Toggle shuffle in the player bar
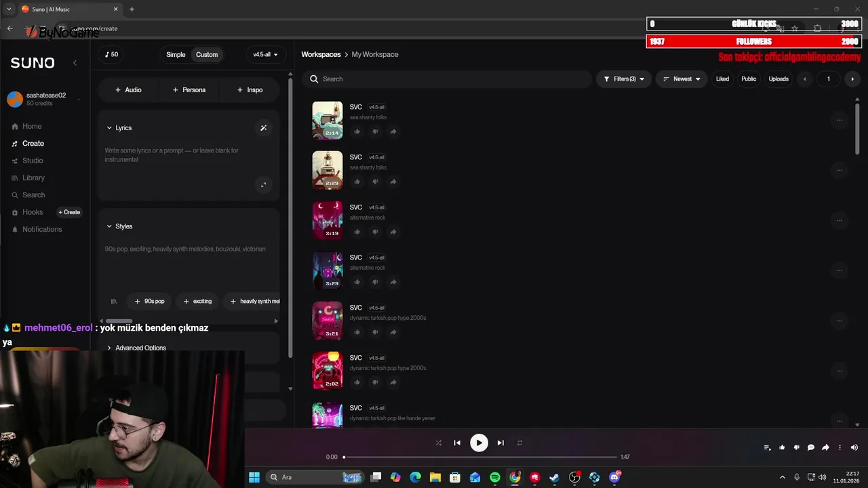The image size is (868, 488). [x=438, y=443]
